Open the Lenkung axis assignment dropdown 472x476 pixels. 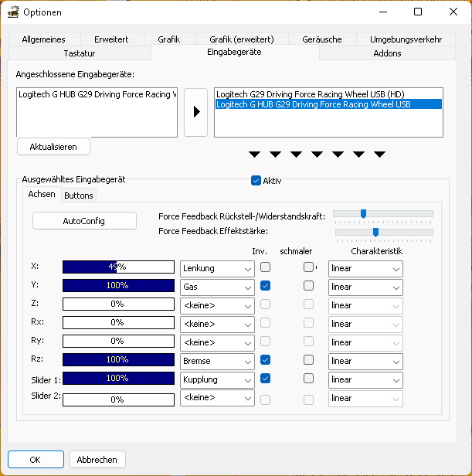point(217,268)
